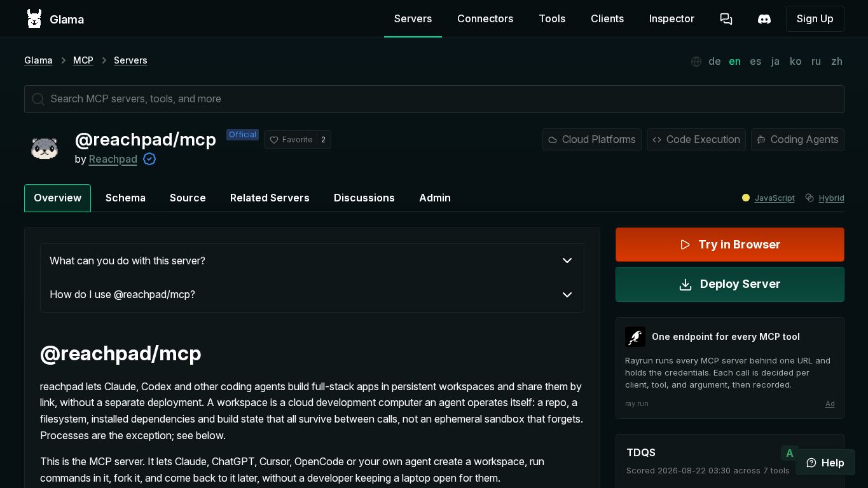Open the Admin tab
868x488 pixels.
coord(435,198)
